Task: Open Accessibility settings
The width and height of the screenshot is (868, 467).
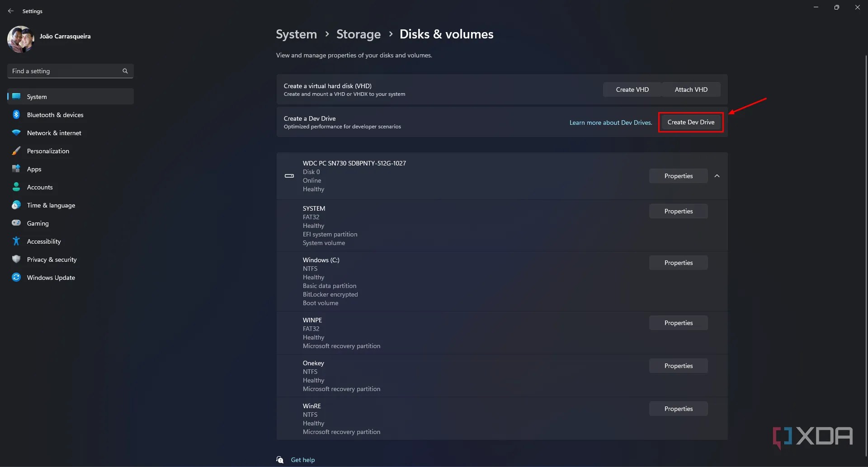Action: (x=43, y=241)
